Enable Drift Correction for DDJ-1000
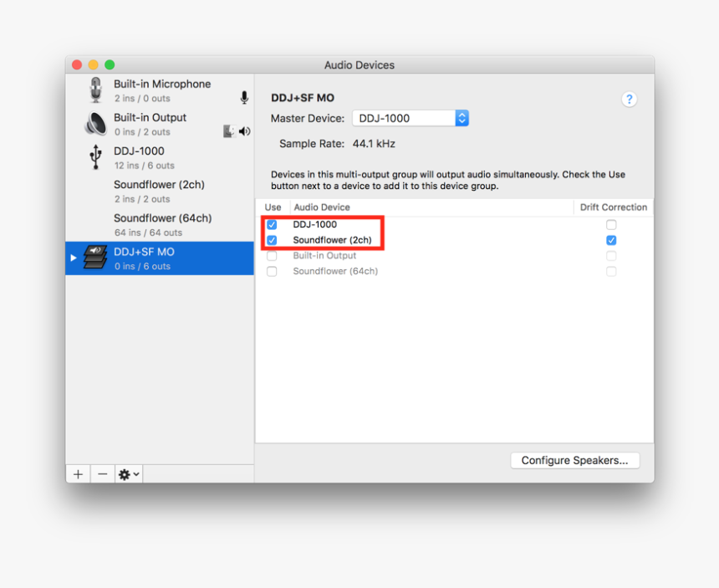This screenshot has height=588, width=719. 611,224
